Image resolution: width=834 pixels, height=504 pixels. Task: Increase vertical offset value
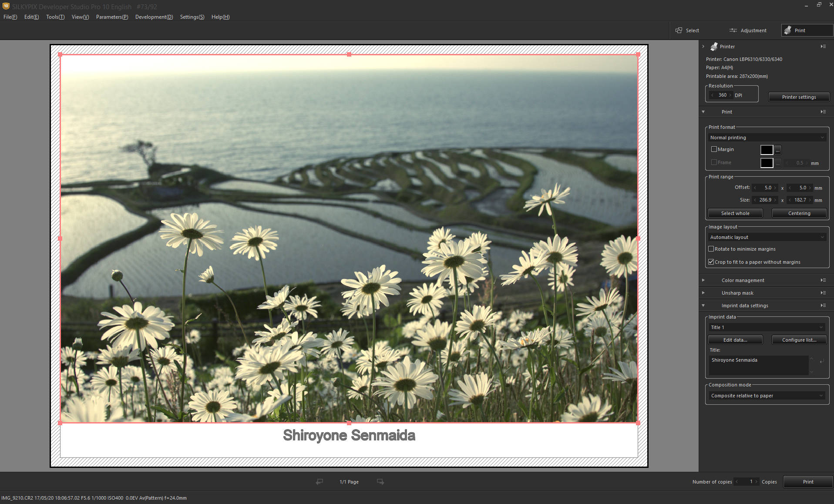[810, 188]
